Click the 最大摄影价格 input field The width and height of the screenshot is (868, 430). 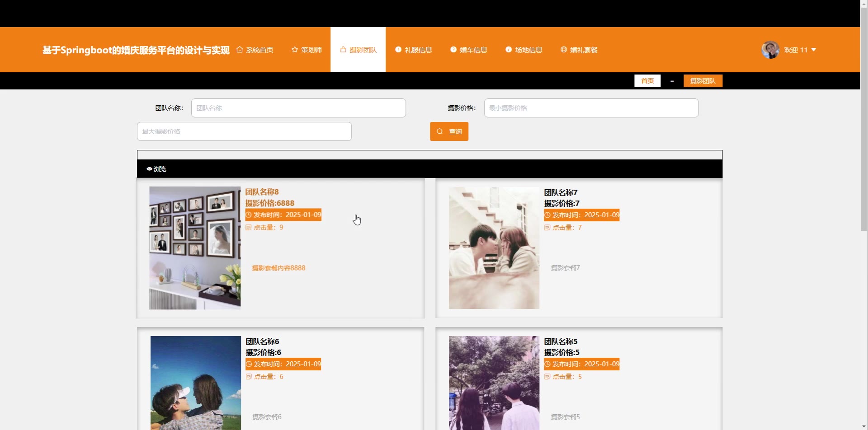click(x=244, y=131)
